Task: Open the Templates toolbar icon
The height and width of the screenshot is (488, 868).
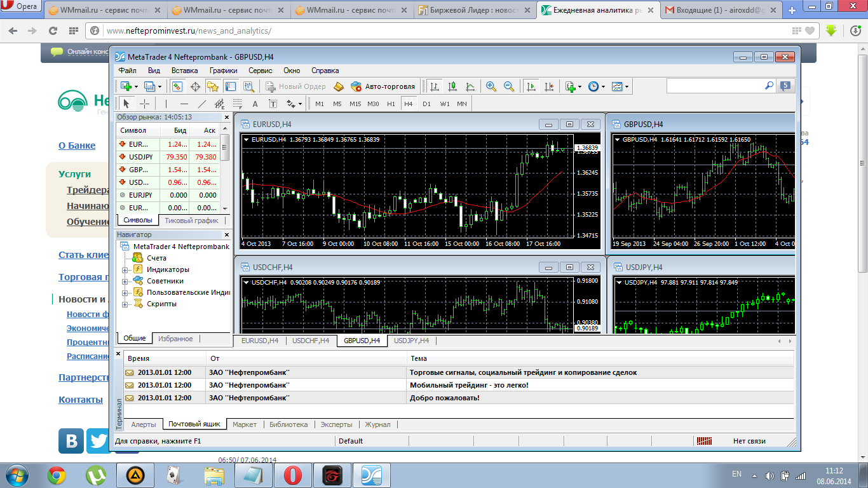Action: pyautogui.click(x=616, y=86)
